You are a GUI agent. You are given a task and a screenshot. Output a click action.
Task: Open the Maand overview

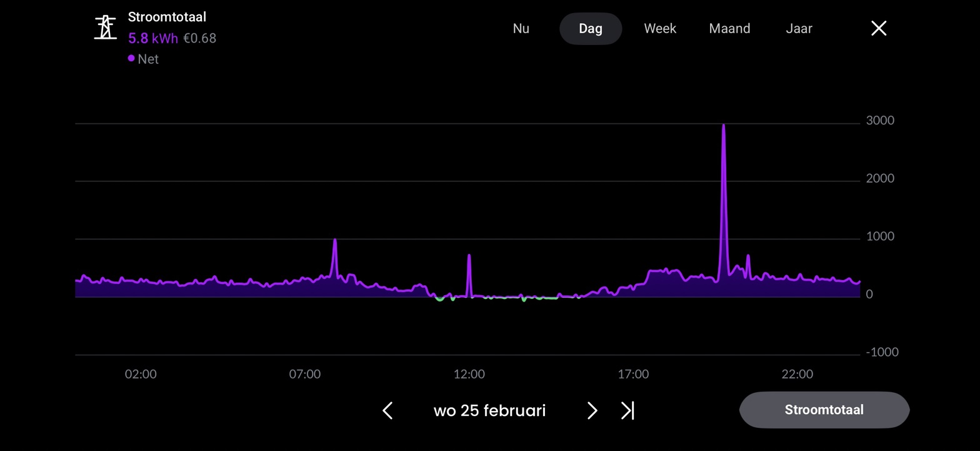tap(729, 29)
